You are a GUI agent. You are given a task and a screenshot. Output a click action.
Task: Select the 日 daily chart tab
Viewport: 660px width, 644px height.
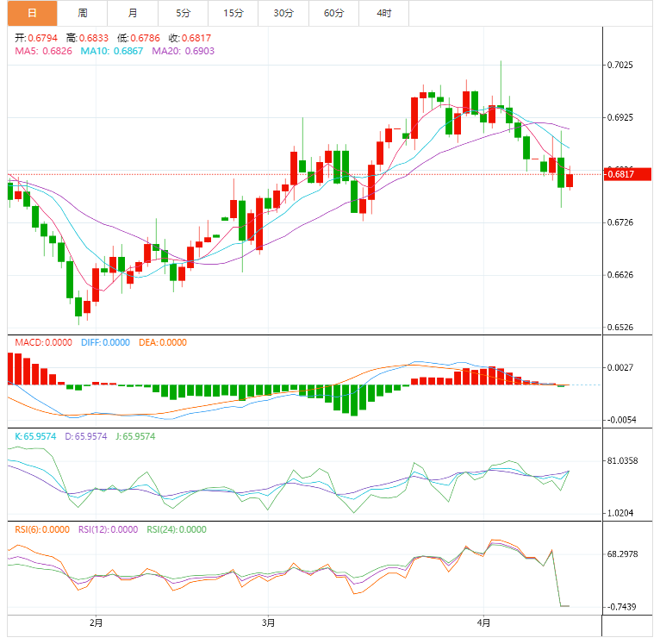pyautogui.click(x=33, y=13)
